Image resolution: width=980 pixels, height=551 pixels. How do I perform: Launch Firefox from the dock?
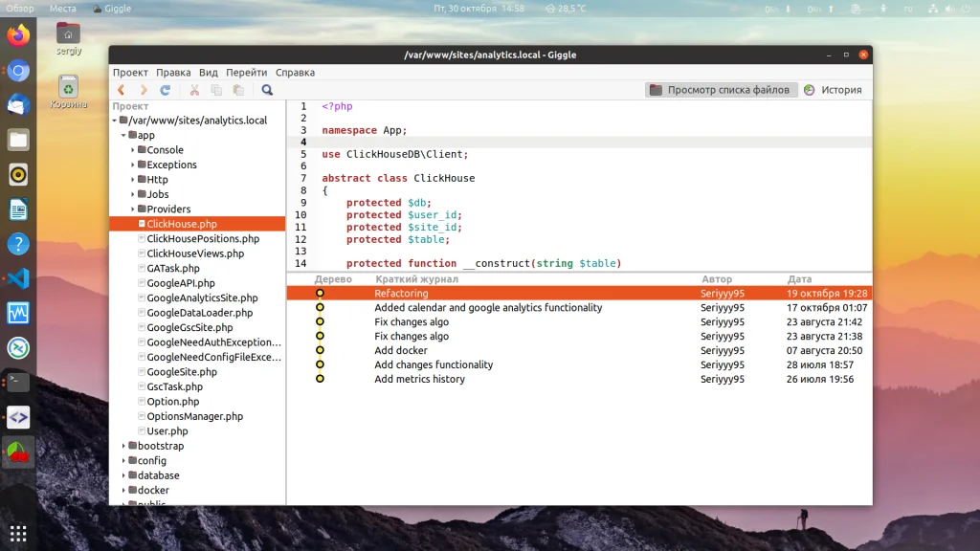click(17, 36)
